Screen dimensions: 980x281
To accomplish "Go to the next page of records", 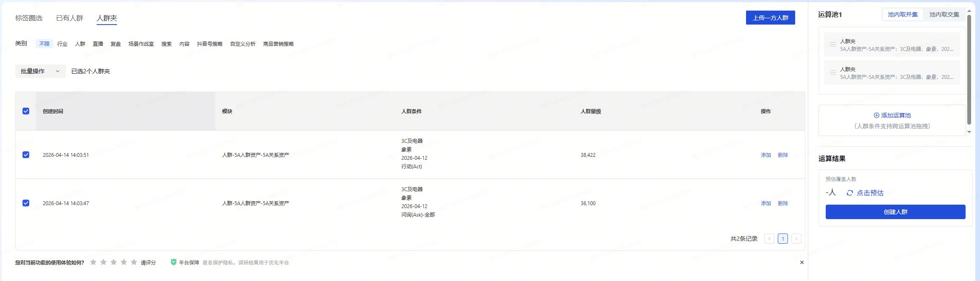I will point(796,239).
